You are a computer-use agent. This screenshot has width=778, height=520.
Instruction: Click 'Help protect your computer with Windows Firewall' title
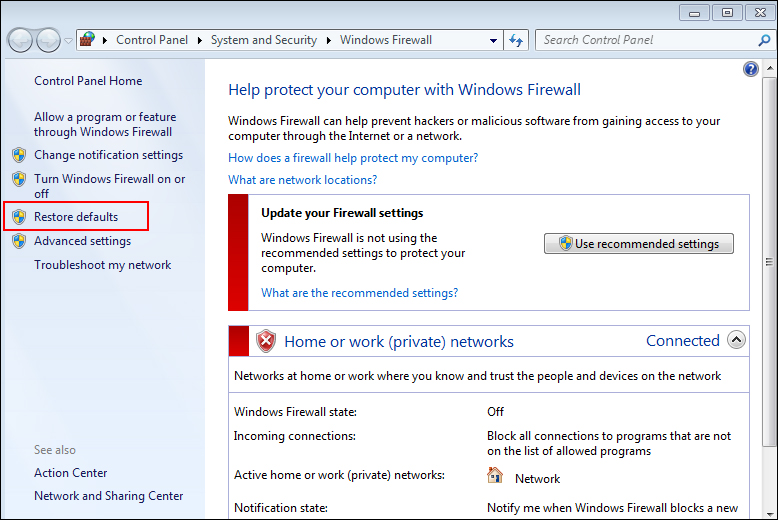(x=404, y=90)
